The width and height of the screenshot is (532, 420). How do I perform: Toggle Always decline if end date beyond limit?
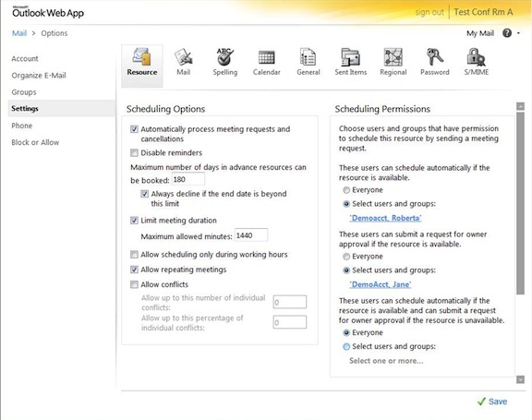(144, 194)
